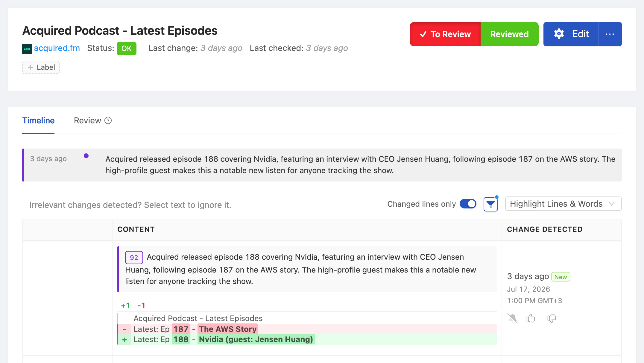Give thumbs down to this change
Image resolution: width=644 pixels, height=363 pixels.
(x=552, y=318)
